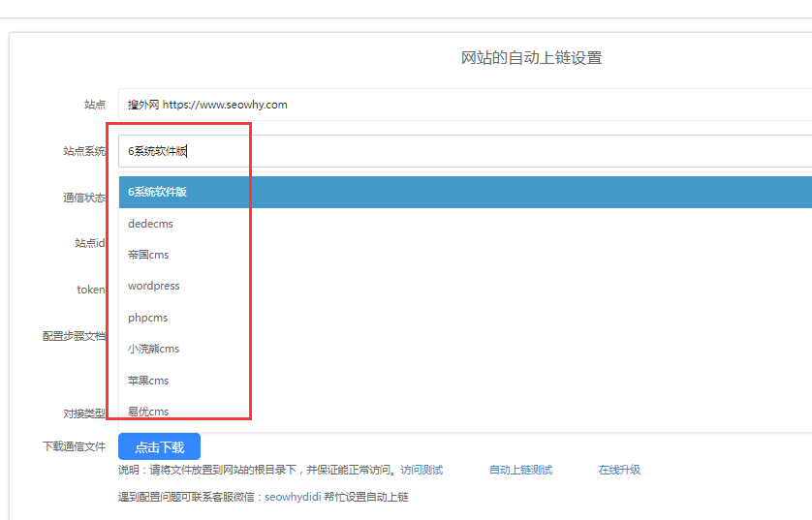Click the seowhydidi WeChat contact link
The width and height of the screenshot is (812, 520).
pos(294,497)
